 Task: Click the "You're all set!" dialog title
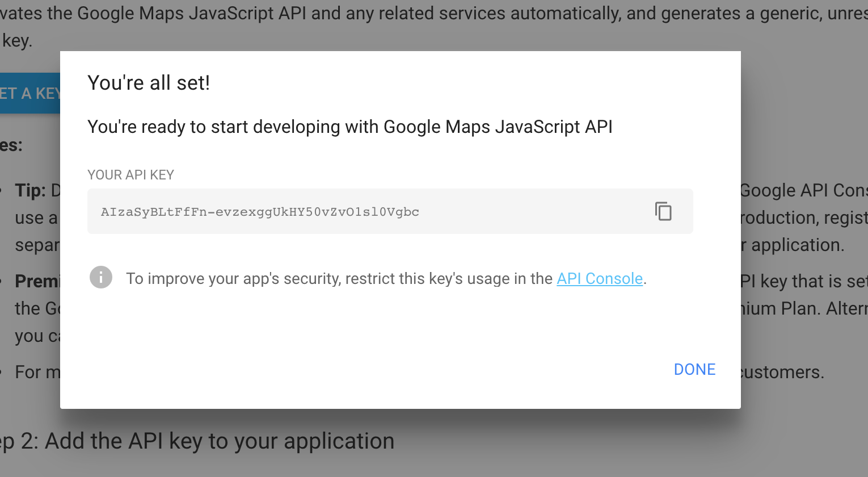(x=149, y=83)
